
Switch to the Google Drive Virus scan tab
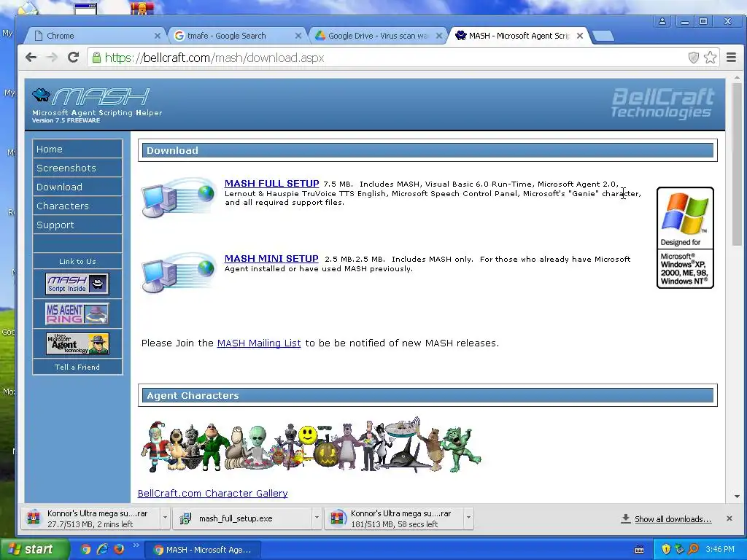pyautogui.click(x=376, y=36)
